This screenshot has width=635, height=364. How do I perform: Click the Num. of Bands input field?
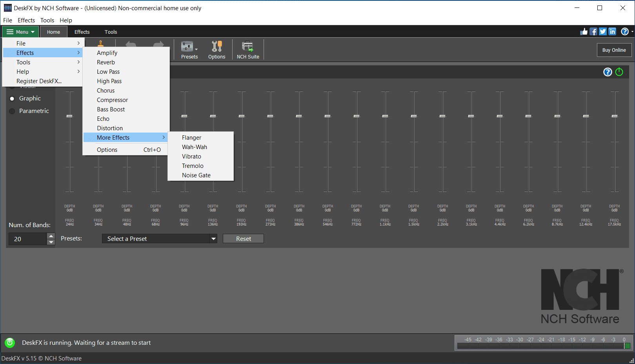click(x=27, y=239)
